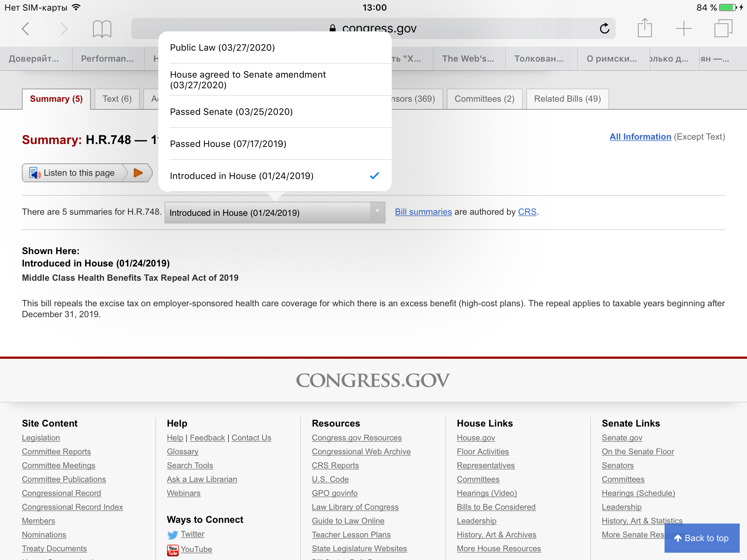This screenshot has height=560, width=747.
Task: Switch to Safari tab 'Доверяйт...'
Action: 36,59
